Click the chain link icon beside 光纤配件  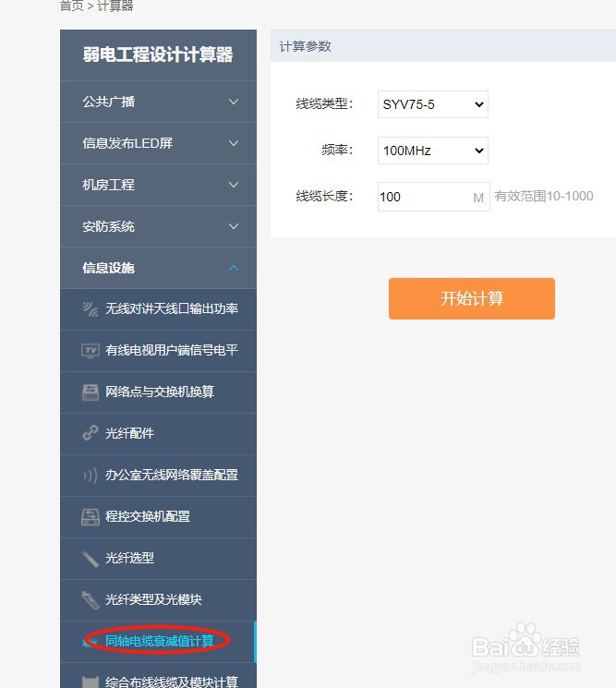(x=91, y=433)
